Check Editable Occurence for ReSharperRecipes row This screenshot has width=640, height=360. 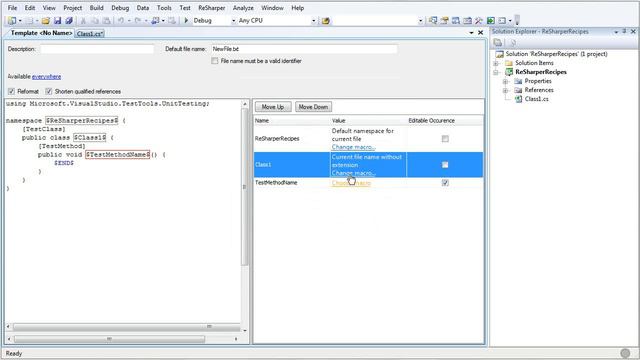(x=445, y=139)
